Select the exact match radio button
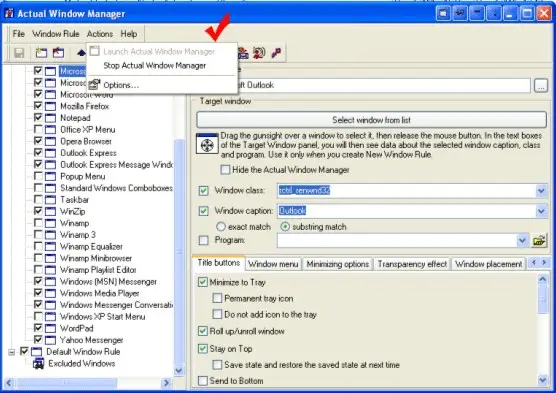Image resolution: width=556 pixels, height=393 pixels. point(221,227)
